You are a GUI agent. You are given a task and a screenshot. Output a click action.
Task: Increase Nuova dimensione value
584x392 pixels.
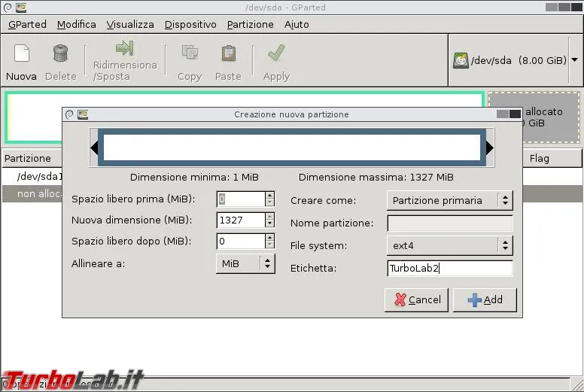pyautogui.click(x=269, y=216)
